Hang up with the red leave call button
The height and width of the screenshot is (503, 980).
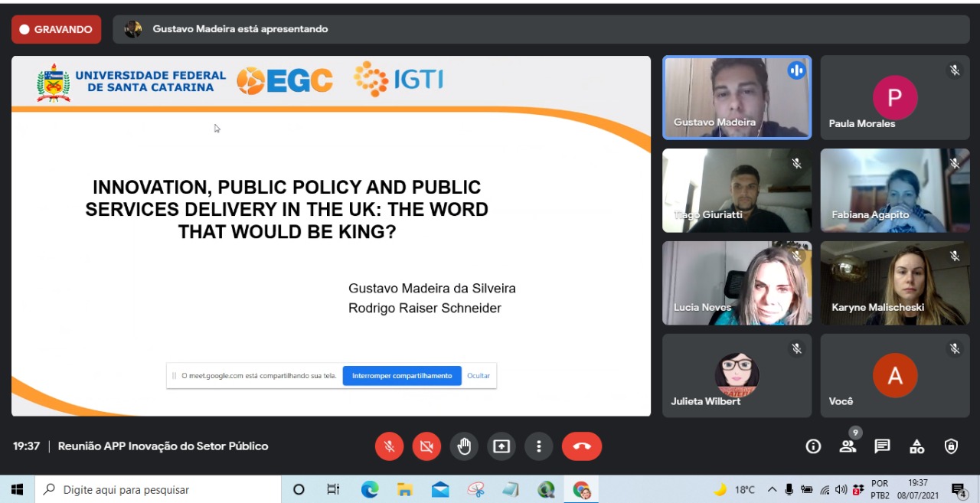coord(582,446)
